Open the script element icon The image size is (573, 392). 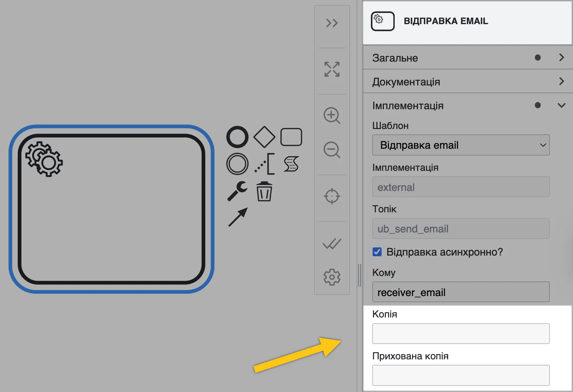pos(291,164)
